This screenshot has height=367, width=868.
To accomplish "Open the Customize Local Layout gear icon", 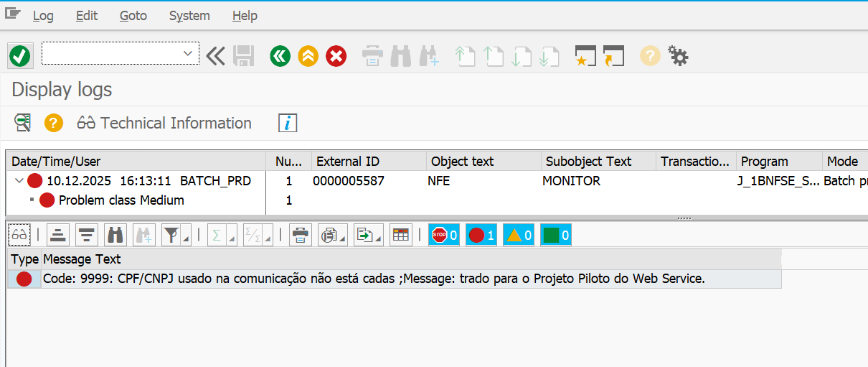I will point(678,55).
